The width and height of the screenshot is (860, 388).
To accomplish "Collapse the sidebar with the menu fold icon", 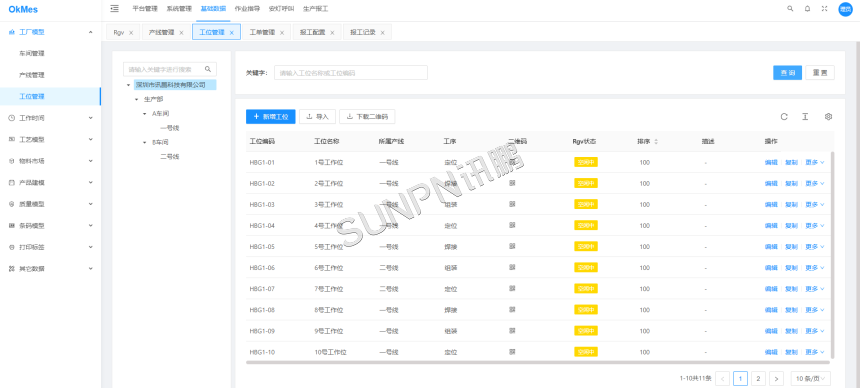I will point(114,8).
